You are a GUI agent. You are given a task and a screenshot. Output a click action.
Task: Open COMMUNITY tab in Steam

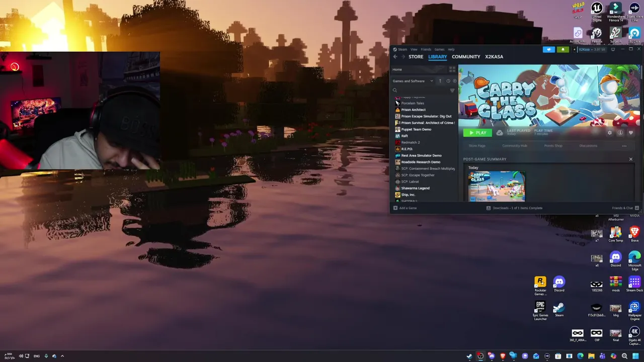pos(466,57)
